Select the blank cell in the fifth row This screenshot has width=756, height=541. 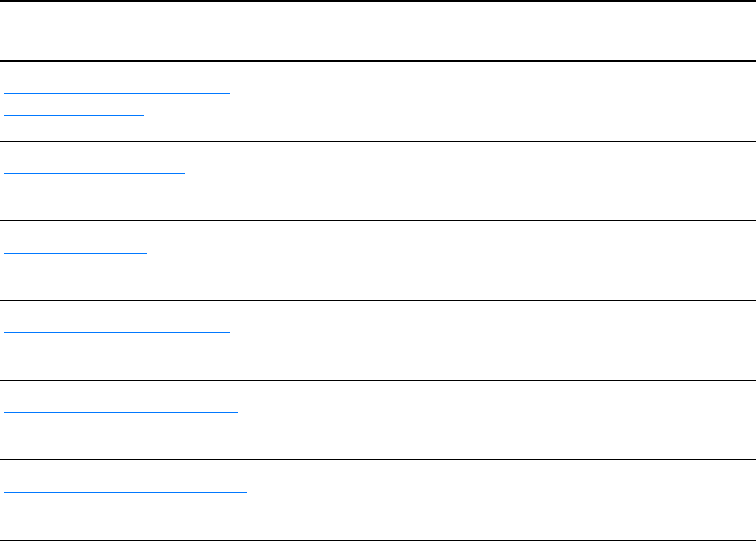[499, 420]
